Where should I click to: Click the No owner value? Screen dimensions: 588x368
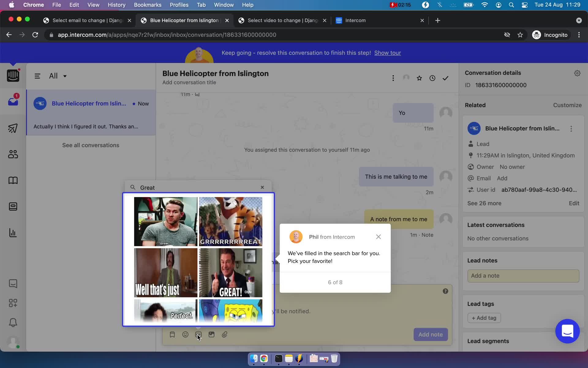pyautogui.click(x=512, y=167)
